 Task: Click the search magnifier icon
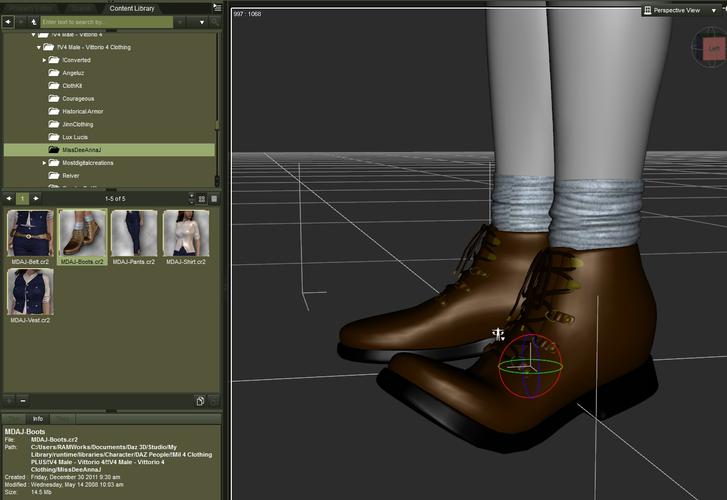click(x=214, y=20)
